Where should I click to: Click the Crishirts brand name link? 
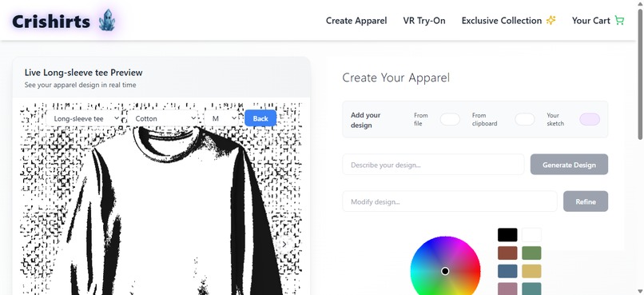click(51, 22)
